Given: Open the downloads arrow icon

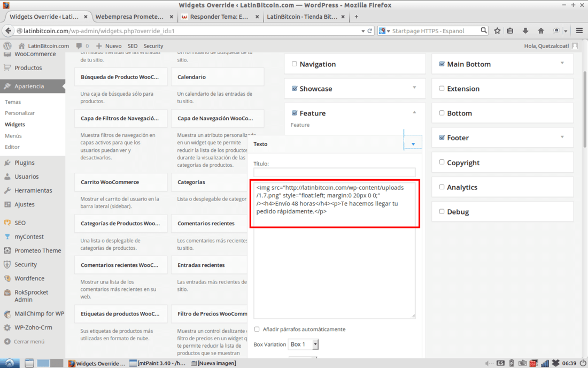Looking at the screenshot, I should click(x=525, y=31).
